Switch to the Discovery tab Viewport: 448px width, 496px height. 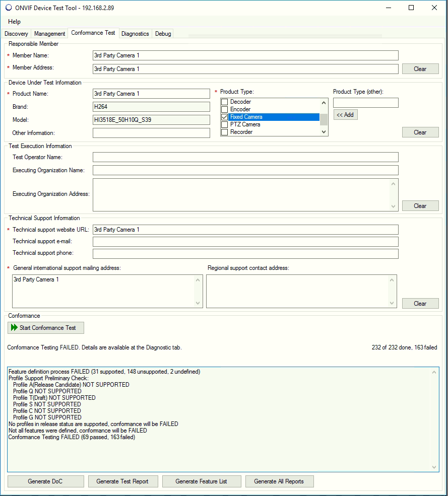pos(17,34)
